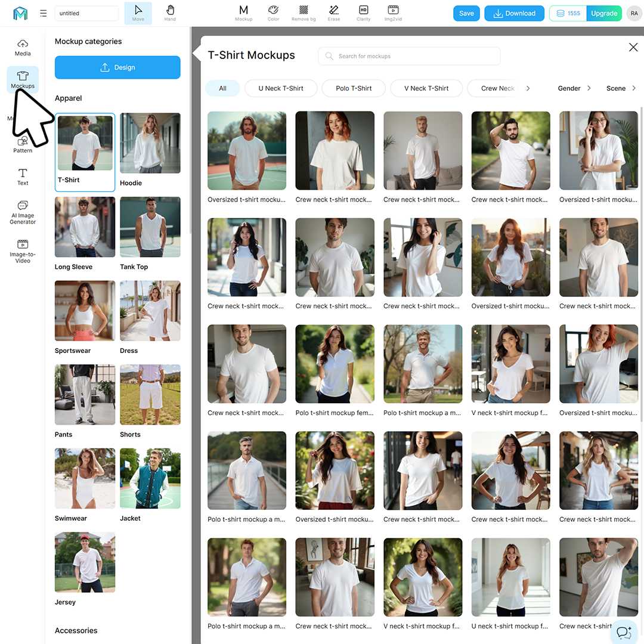The width and height of the screenshot is (644, 644).
Task: Close the T-Shirt Mockups panel
Action: tap(633, 47)
